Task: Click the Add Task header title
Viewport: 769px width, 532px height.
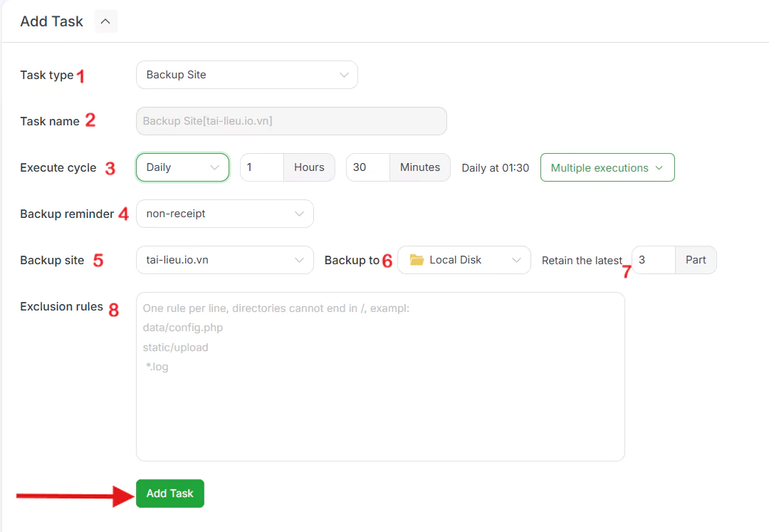Action: (51, 21)
